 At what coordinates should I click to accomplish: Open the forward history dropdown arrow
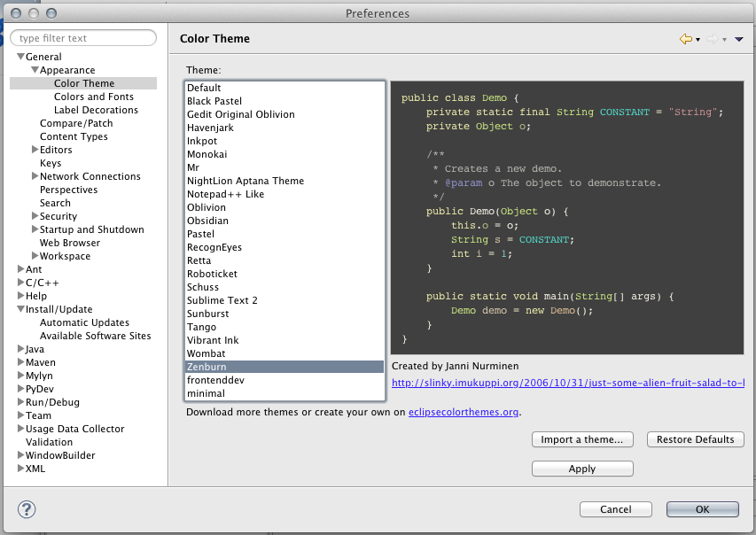click(724, 40)
